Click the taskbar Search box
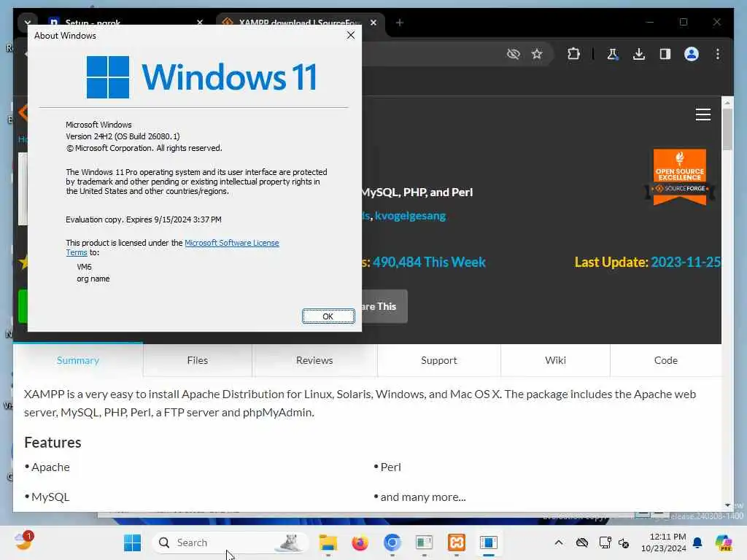Screen dimensions: 747x560 pyautogui.click(x=230, y=542)
